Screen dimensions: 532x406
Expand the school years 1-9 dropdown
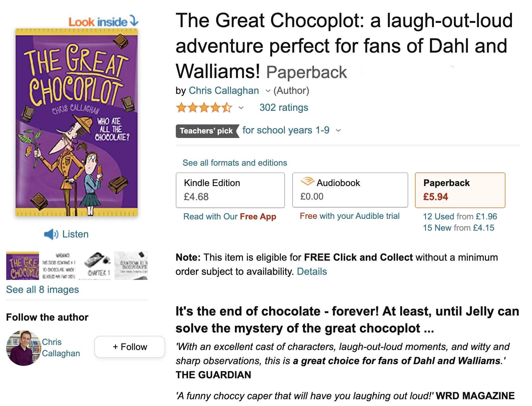(x=338, y=130)
